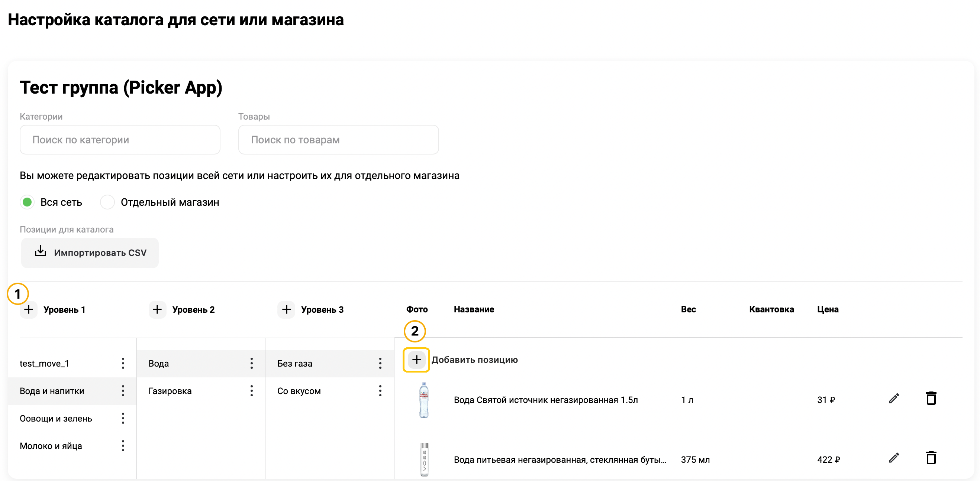The height and width of the screenshot is (481, 980).
Task: Click the 375 мл weight value
Action: (696, 459)
